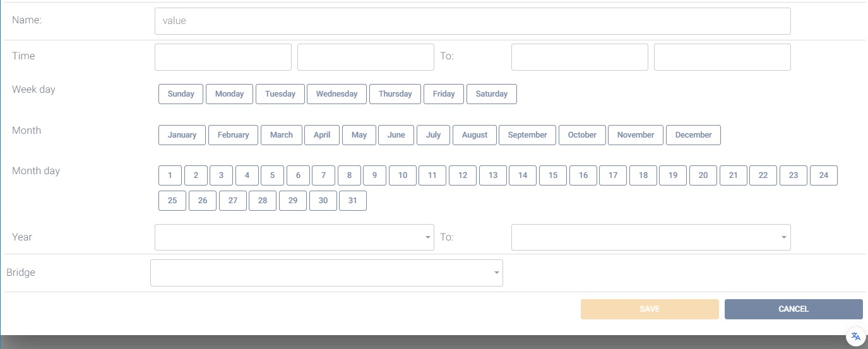Select month day 10

coord(403,175)
